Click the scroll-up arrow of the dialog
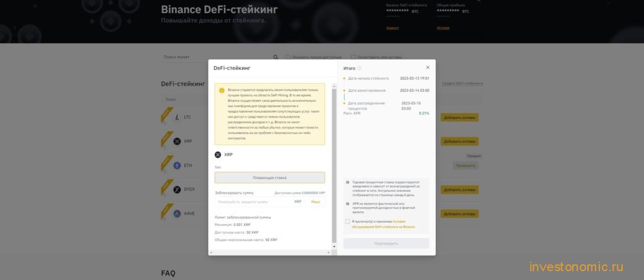Viewport: 644px width, 280px height. (x=334, y=86)
